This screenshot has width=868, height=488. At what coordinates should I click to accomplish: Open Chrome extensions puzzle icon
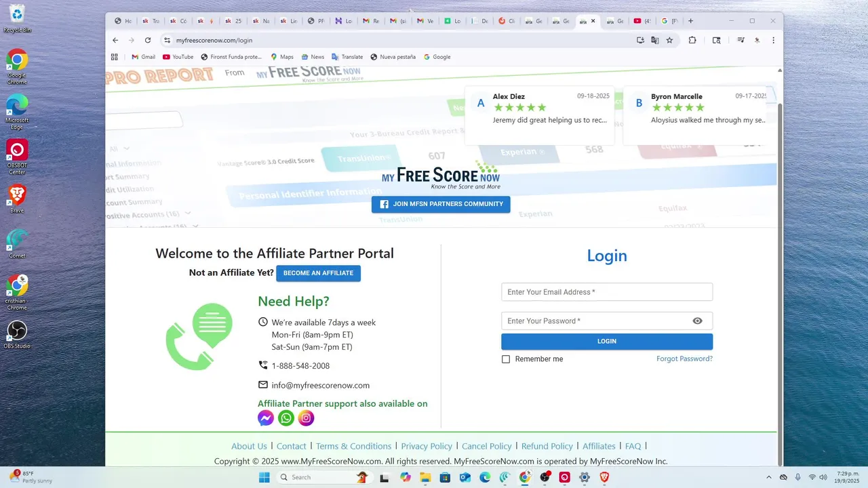tap(692, 40)
